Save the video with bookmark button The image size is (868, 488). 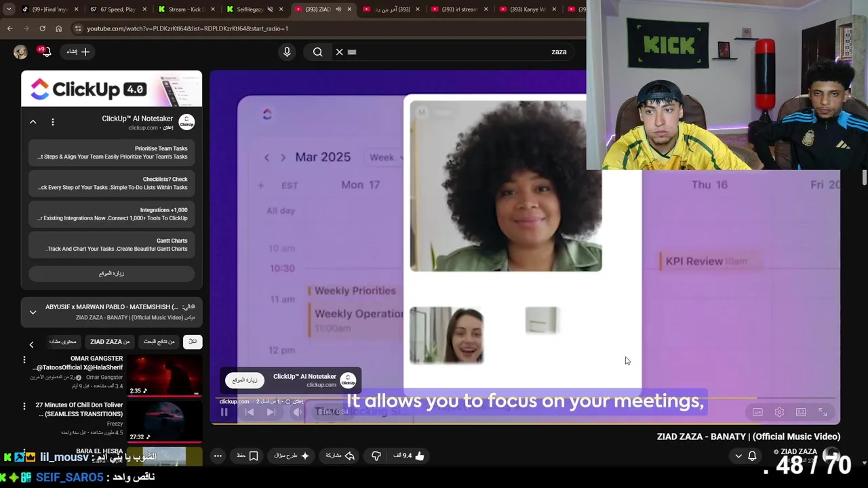(247, 456)
